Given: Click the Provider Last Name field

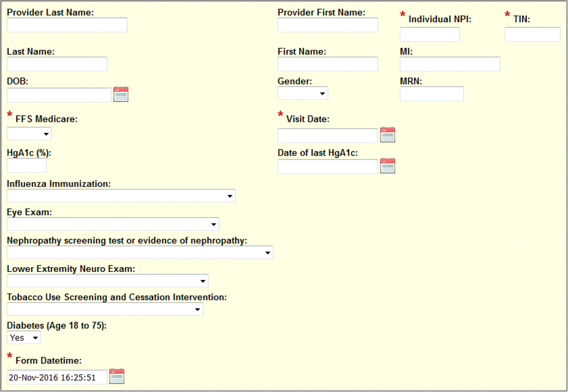Looking at the screenshot, I should 67,25.
